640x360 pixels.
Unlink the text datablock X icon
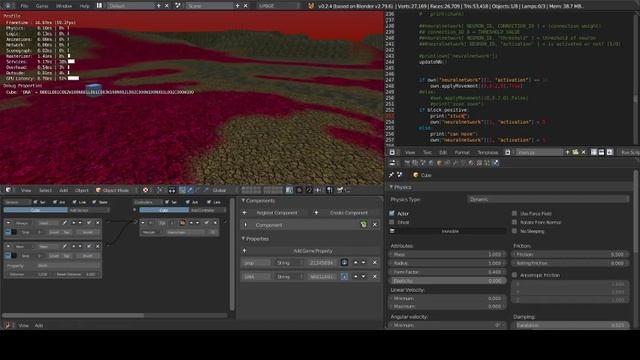click(583, 152)
